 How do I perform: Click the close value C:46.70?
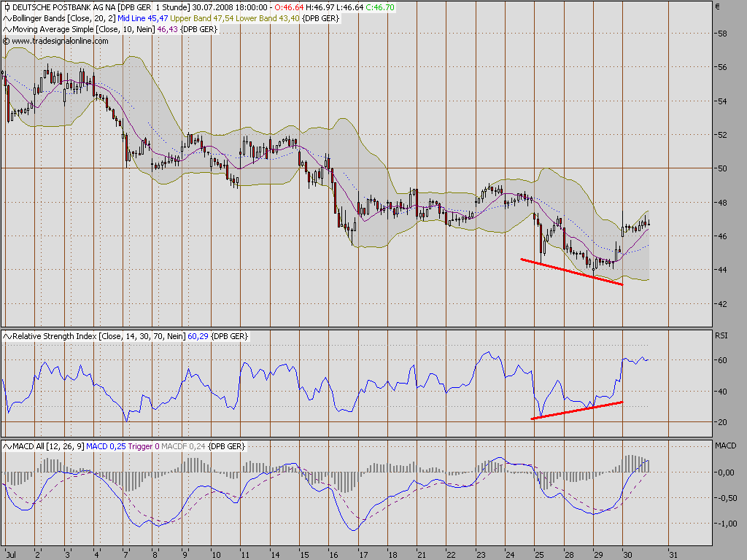(x=380, y=7)
